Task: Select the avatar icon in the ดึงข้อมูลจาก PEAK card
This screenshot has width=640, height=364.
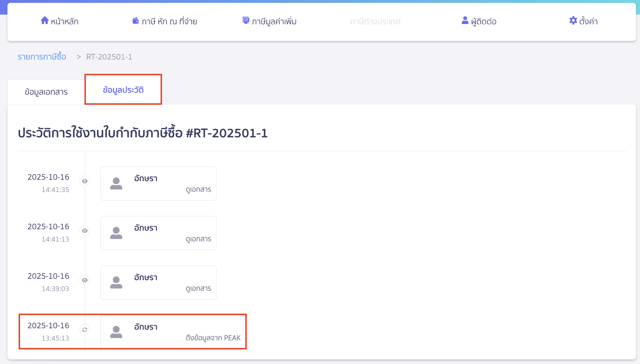Action: [x=116, y=332]
